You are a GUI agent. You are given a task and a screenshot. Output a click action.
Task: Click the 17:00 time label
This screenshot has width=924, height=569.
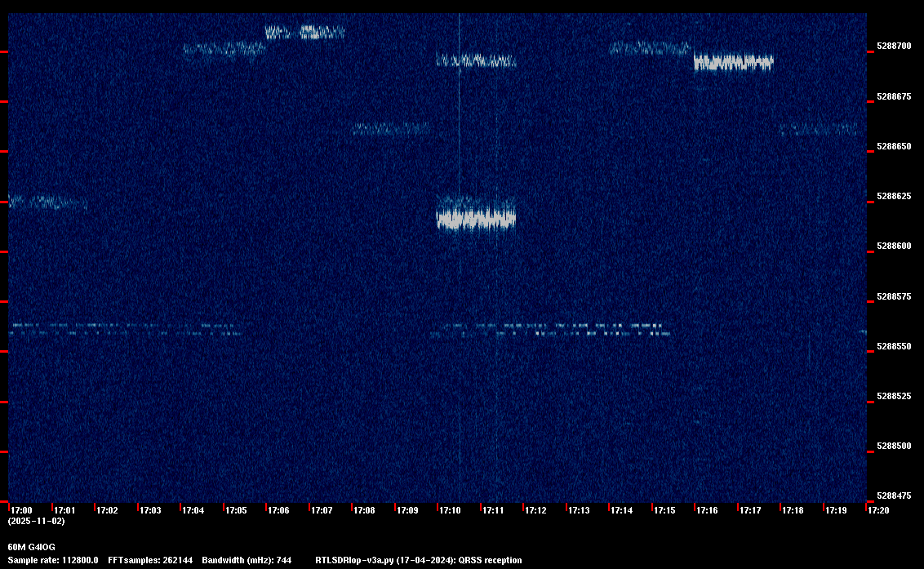click(x=22, y=510)
